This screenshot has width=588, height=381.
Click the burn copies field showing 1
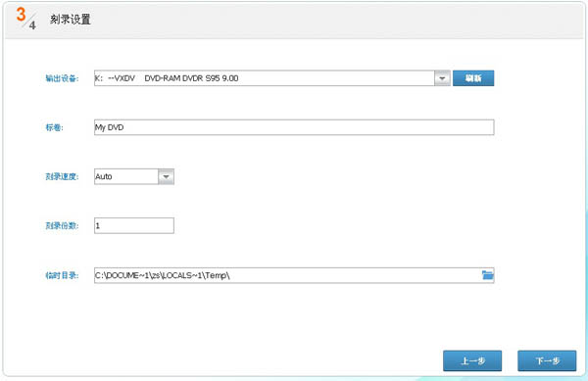click(x=134, y=225)
